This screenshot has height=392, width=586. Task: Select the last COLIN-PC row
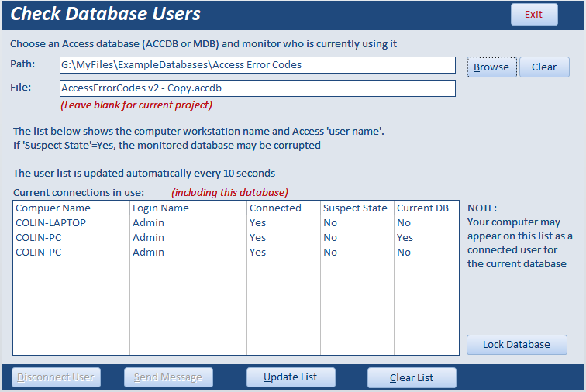coord(236,253)
